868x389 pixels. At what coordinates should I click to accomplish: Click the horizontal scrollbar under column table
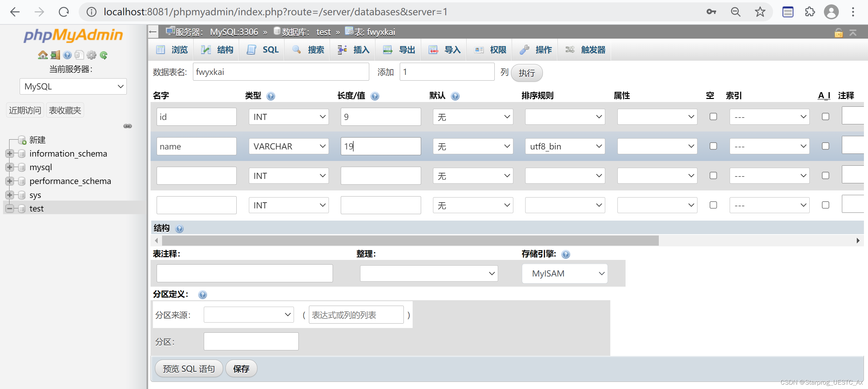(x=410, y=241)
